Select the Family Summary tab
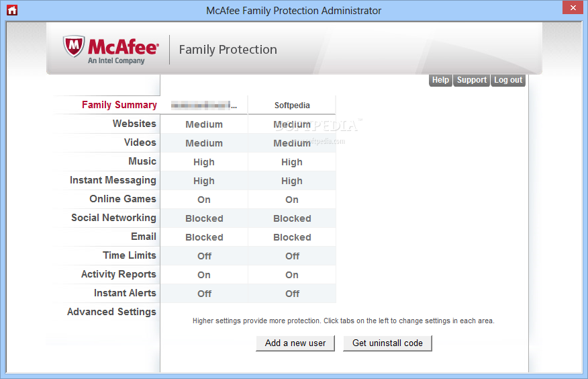Viewport: 588px width, 379px height. (x=119, y=105)
